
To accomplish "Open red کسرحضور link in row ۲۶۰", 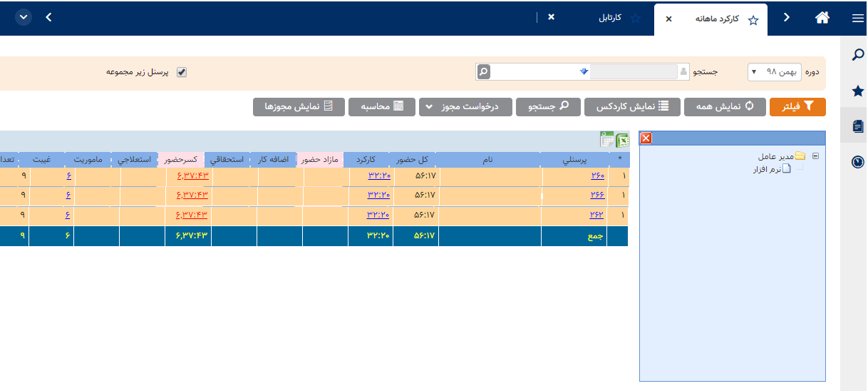I will click(192, 176).
